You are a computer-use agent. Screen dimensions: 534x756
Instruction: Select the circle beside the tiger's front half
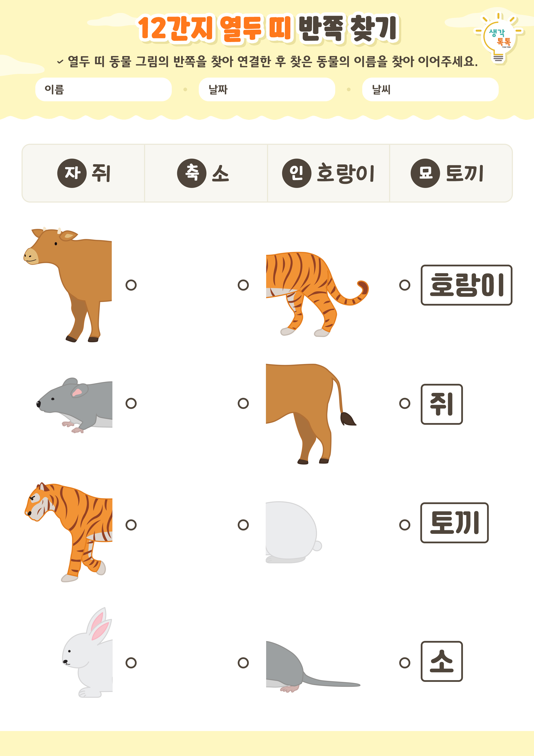[131, 525]
